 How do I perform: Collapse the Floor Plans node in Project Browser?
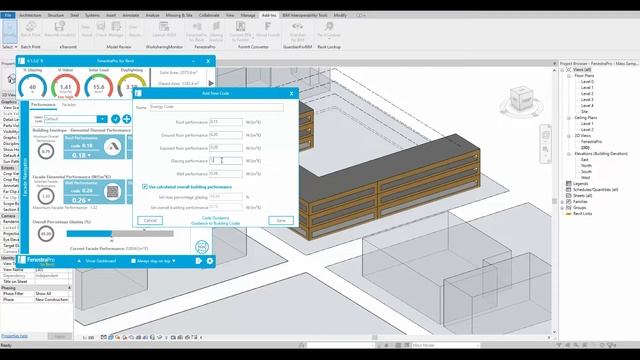pyautogui.click(x=568, y=76)
